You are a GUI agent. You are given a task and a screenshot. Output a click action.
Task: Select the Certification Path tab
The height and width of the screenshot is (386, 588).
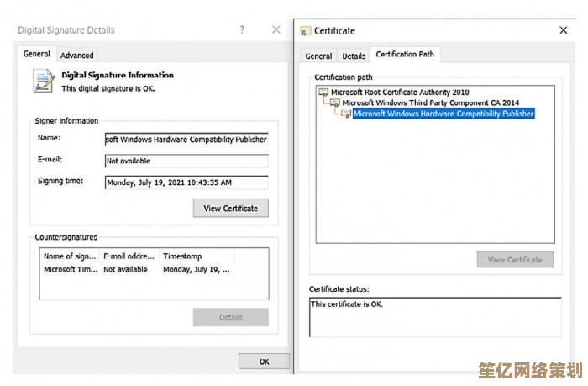[x=405, y=55]
